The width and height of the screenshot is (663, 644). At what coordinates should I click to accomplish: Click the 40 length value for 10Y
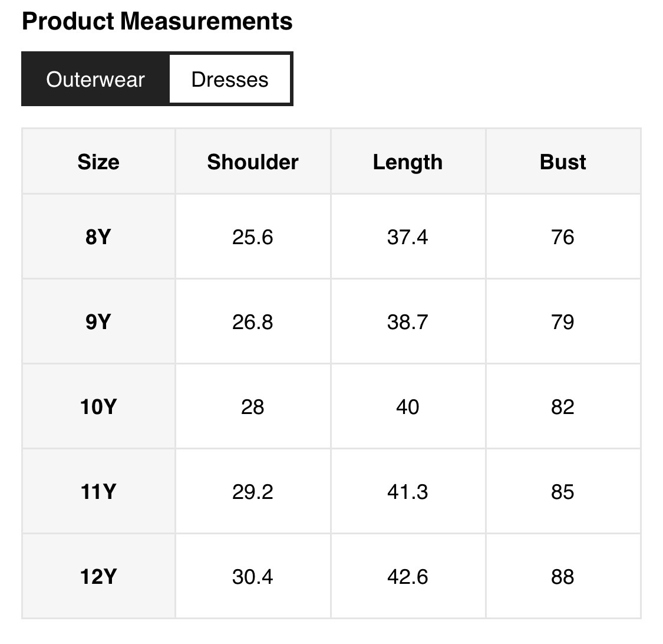click(408, 407)
